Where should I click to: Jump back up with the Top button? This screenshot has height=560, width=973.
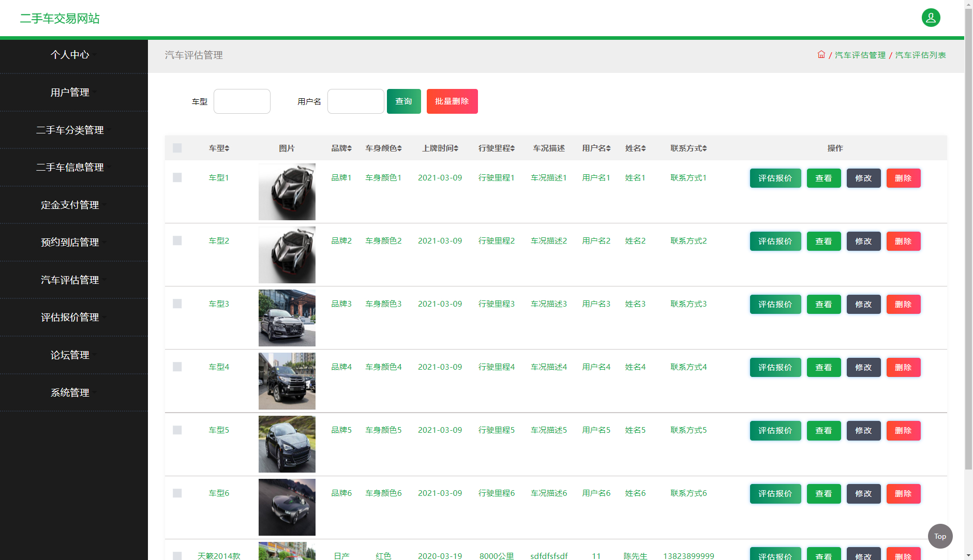pyautogui.click(x=940, y=536)
